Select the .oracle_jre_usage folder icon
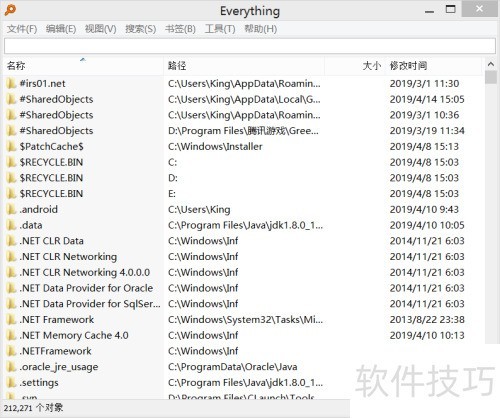The width and height of the screenshot is (500, 418). (x=11, y=367)
